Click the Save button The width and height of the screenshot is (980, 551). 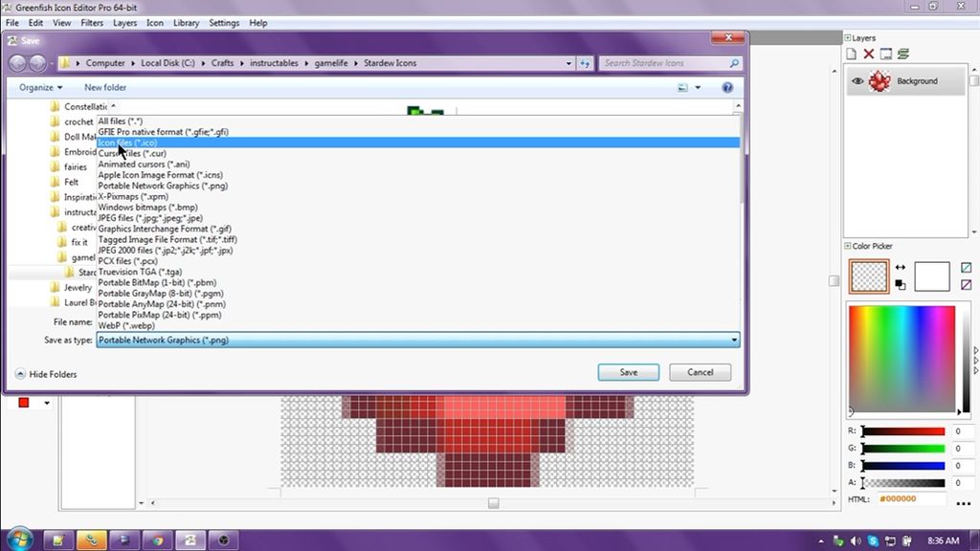point(627,372)
